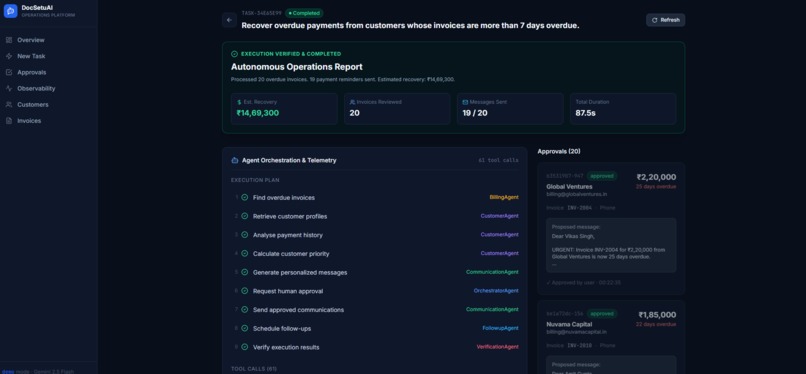The width and height of the screenshot is (806, 374).
Task: Click the VerificationAgent label
Action: point(498,347)
